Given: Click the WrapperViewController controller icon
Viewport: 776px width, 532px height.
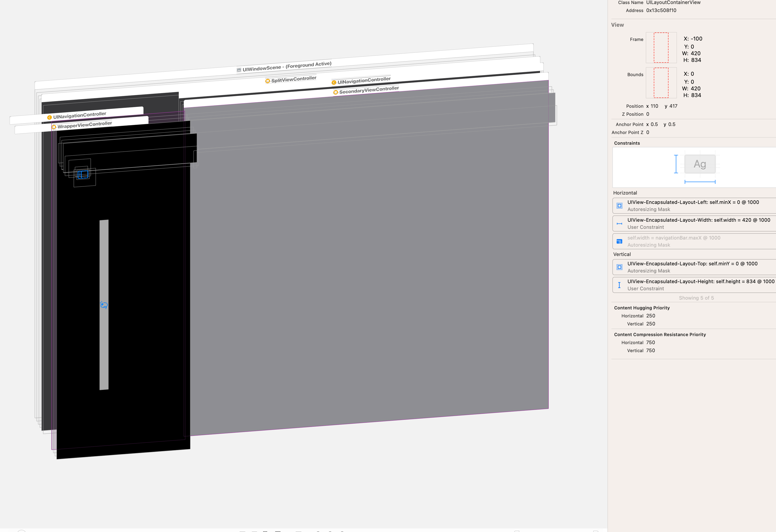Looking at the screenshot, I should pyautogui.click(x=54, y=127).
